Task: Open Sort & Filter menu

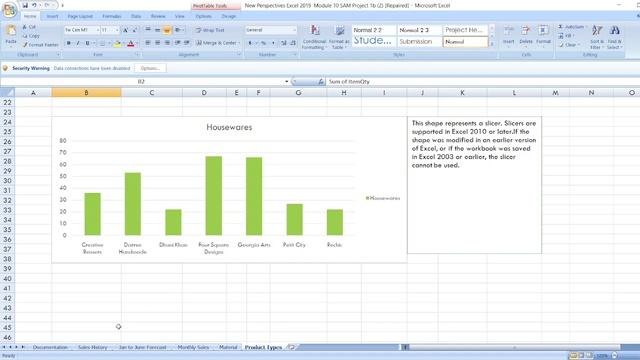Action: (x=597, y=37)
